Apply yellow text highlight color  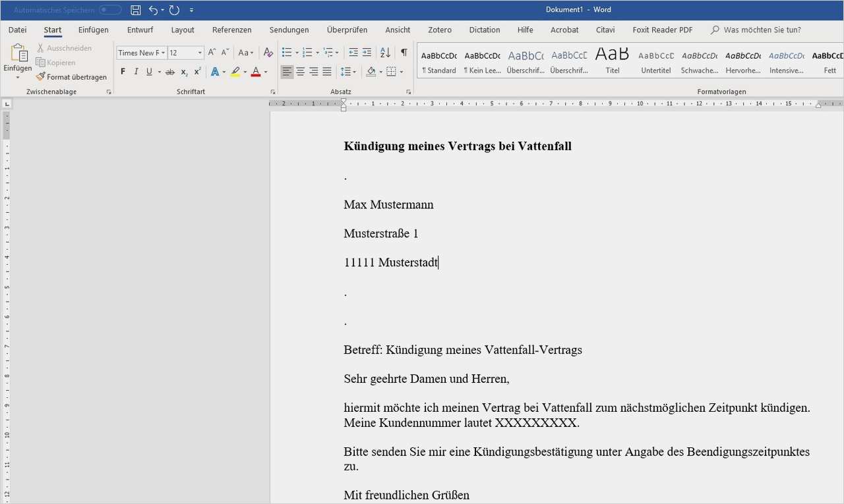click(x=235, y=72)
